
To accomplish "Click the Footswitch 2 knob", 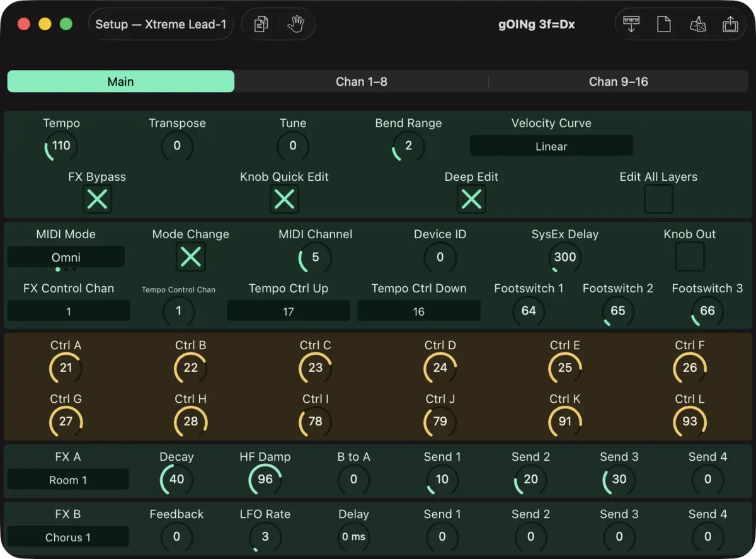I will coord(618,310).
